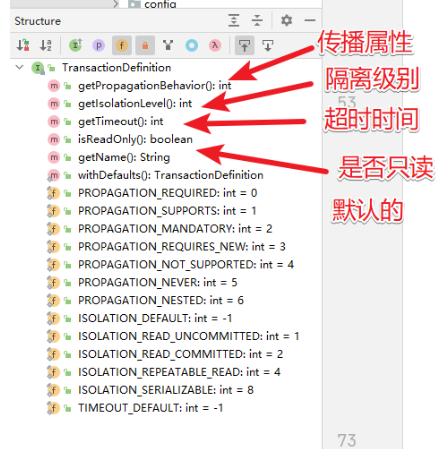Viewport: 442px width, 449px height.
Task: Click method icon of getName
Action: pyautogui.click(x=54, y=157)
